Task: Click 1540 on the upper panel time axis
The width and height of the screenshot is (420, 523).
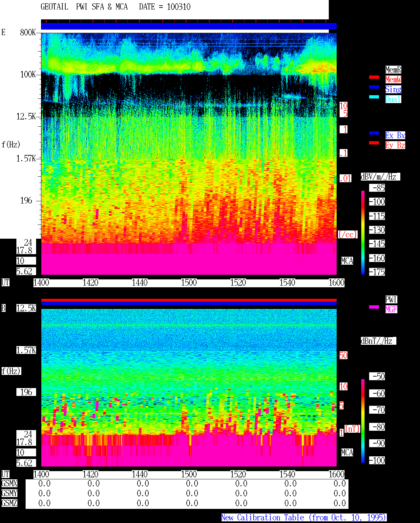Action: pyautogui.click(x=287, y=283)
